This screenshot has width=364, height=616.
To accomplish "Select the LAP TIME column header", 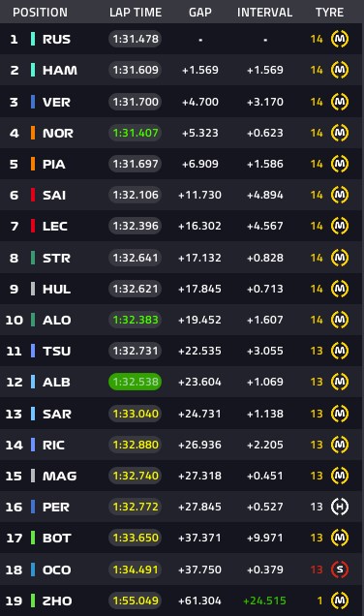I will 136,13.
